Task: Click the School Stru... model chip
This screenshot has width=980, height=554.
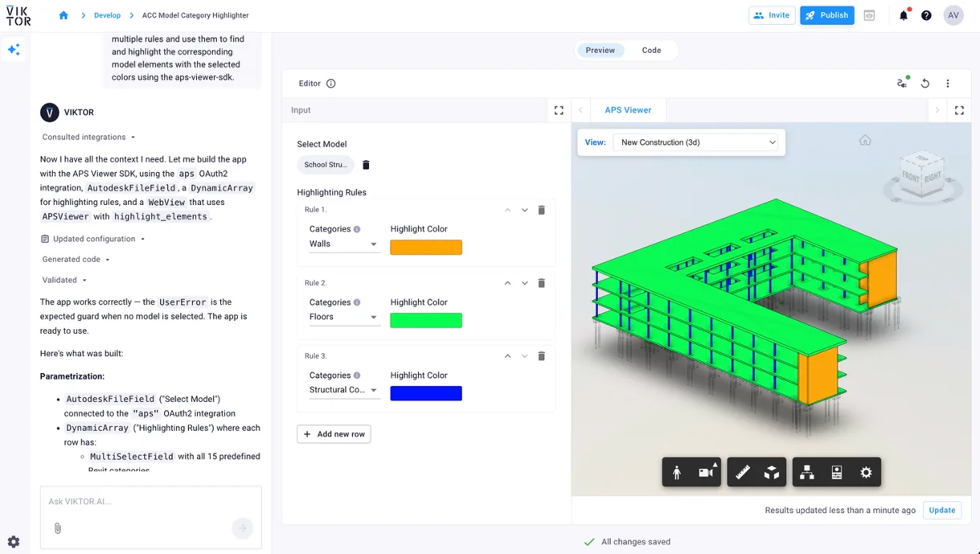Action: tap(326, 165)
